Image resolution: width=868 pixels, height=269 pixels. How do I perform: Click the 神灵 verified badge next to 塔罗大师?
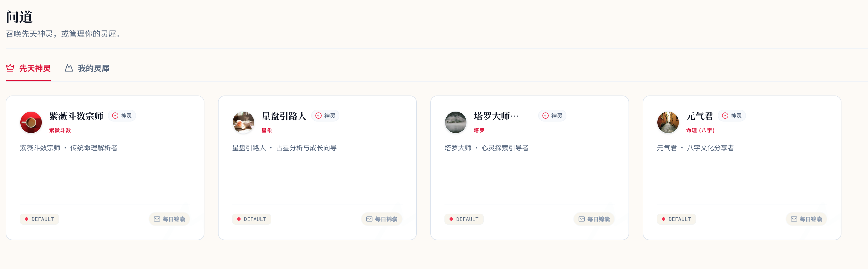click(x=552, y=116)
